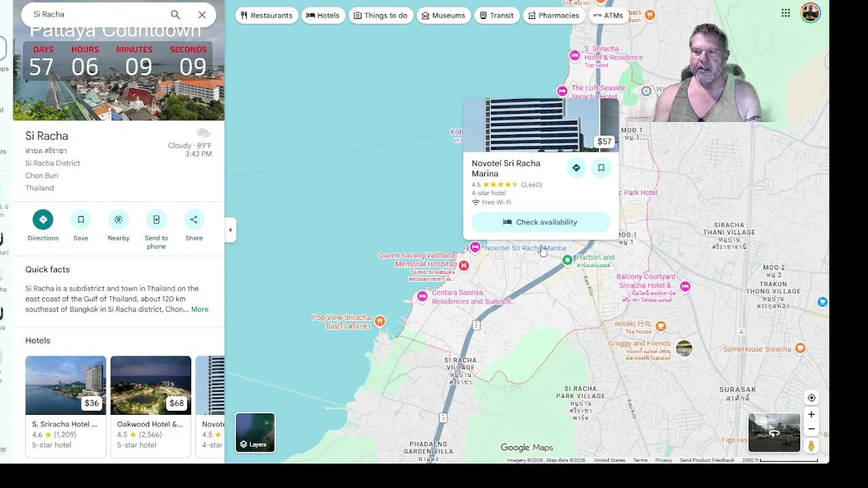The image size is (868, 488).
Task: Filter map by Restaurants
Action: click(x=267, y=16)
